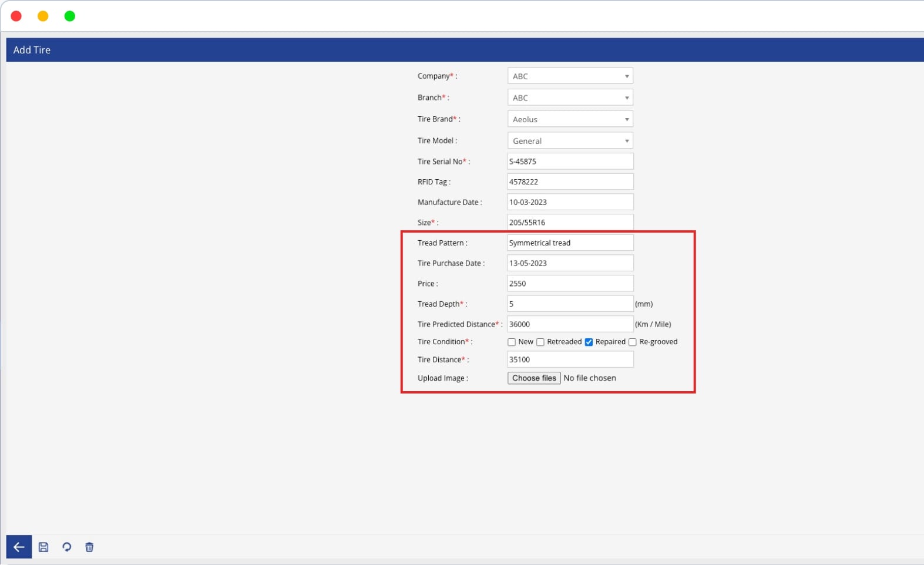Tick the Re-grooved condition checkbox

(x=633, y=342)
